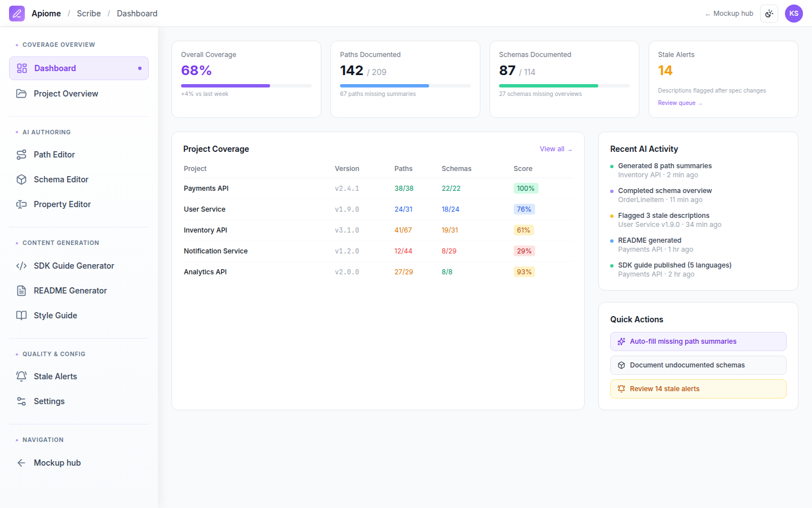The image size is (812, 508).
Task: Click the Path Editor route icon
Action: pos(21,155)
